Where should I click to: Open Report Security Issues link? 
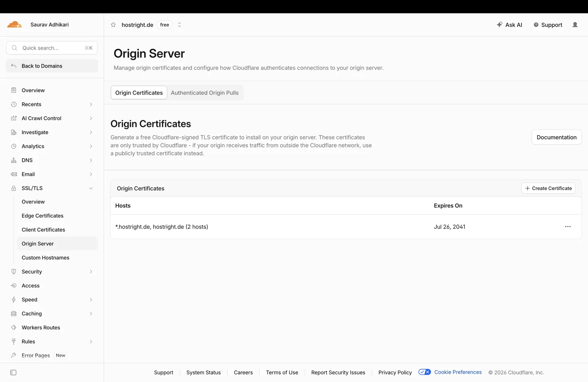pyautogui.click(x=338, y=372)
